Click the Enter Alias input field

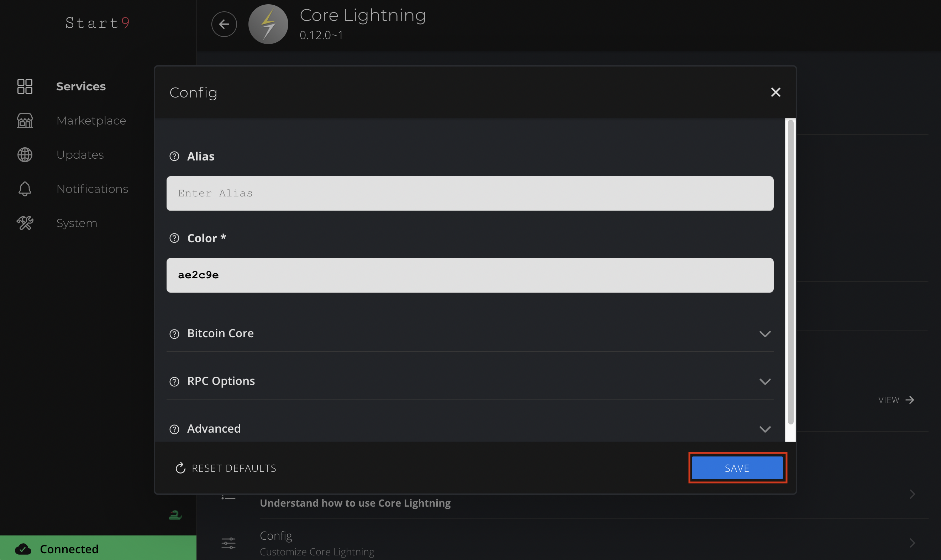469,193
